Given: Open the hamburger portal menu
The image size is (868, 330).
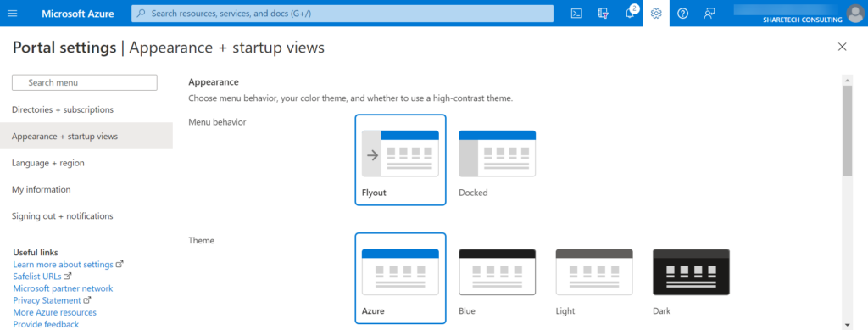Looking at the screenshot, I should (12, 14).
